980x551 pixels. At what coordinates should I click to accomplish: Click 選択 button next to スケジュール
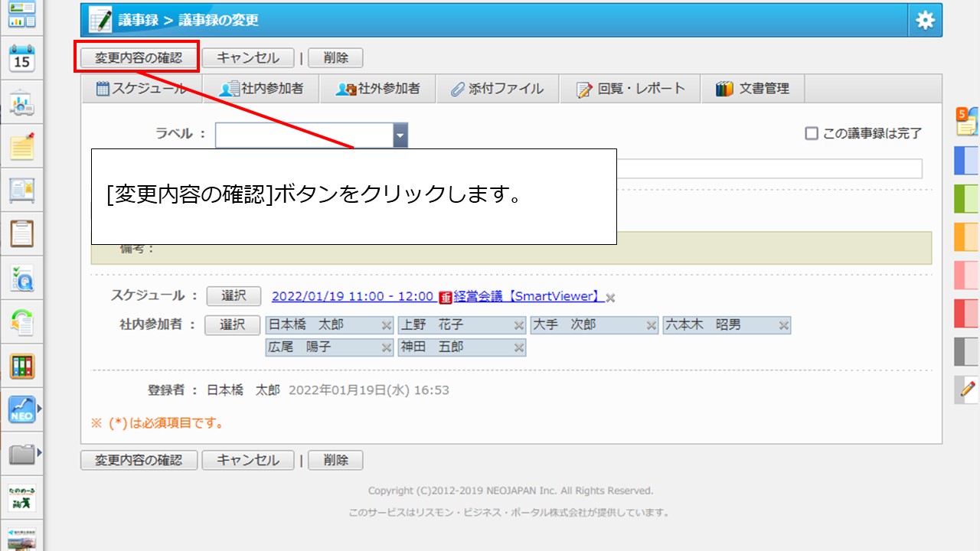pyautogui.click(x=234, y=296)
